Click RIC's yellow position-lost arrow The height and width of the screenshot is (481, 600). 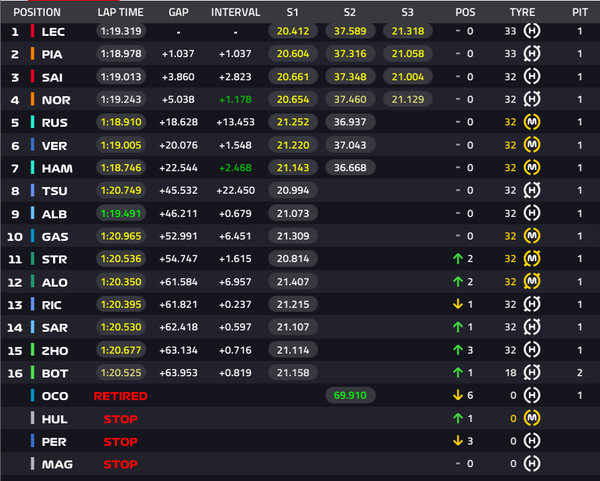coord(458,304)
